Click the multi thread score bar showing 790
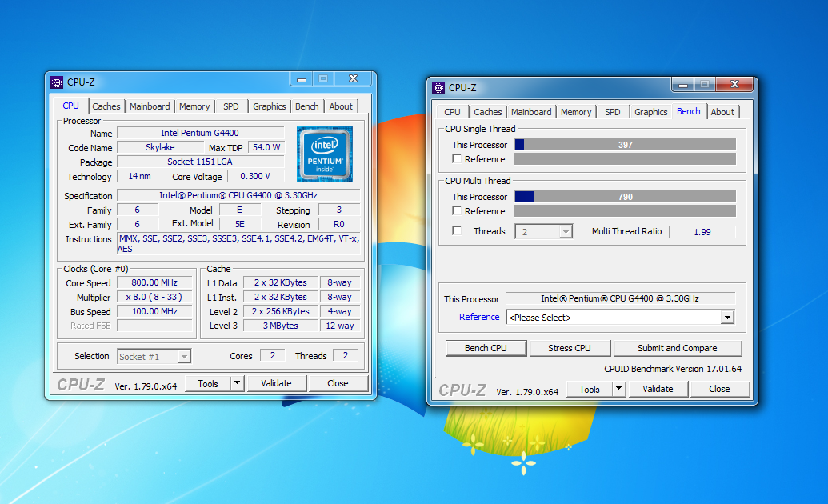 (626, 197)
